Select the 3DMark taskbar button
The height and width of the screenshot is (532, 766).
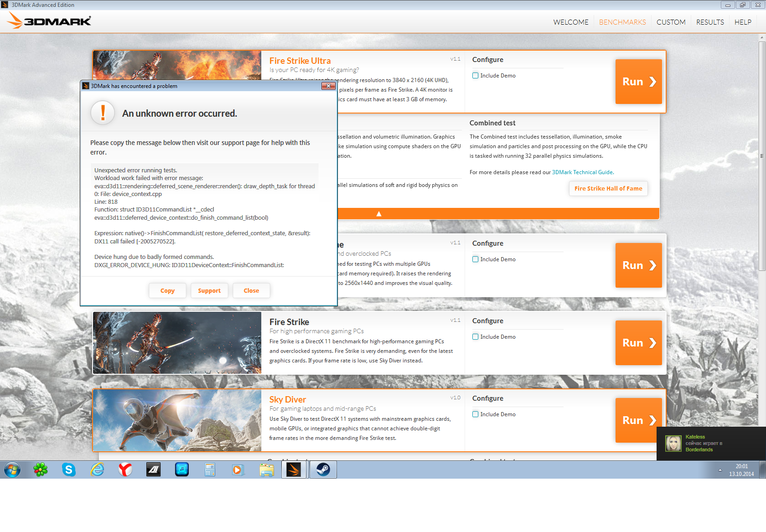(295, 470)
